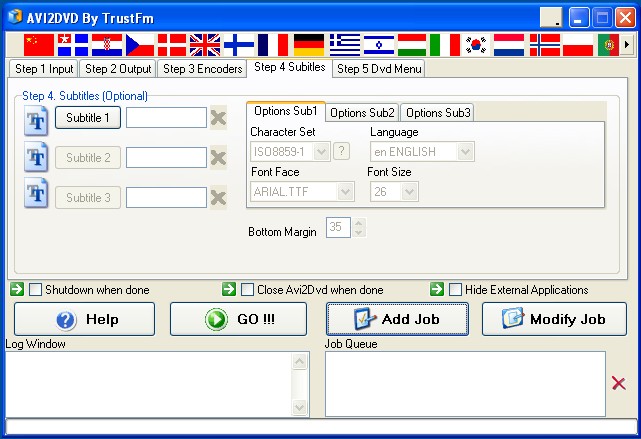Select the China flag language

tap(39, 45)
